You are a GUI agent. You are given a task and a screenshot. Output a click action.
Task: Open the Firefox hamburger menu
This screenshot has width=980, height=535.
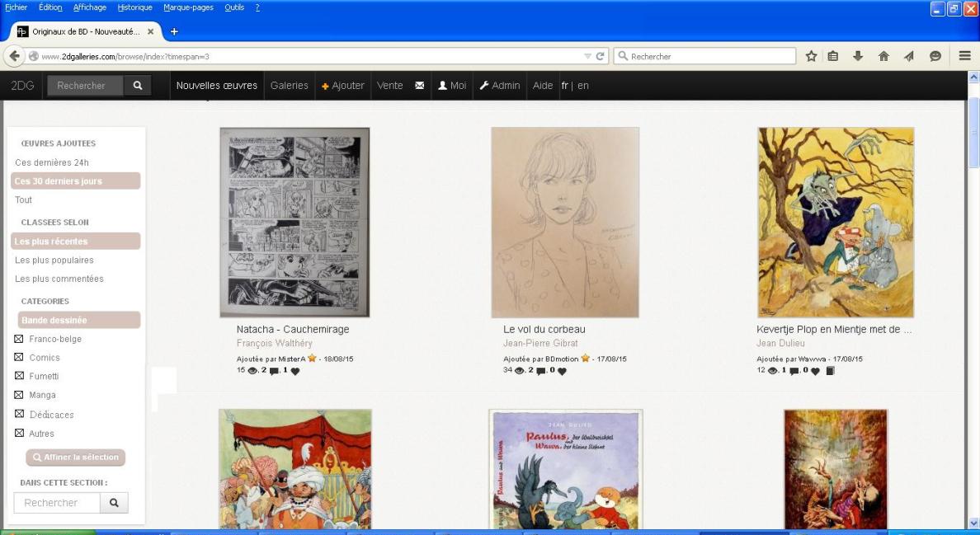click(964, 56)
